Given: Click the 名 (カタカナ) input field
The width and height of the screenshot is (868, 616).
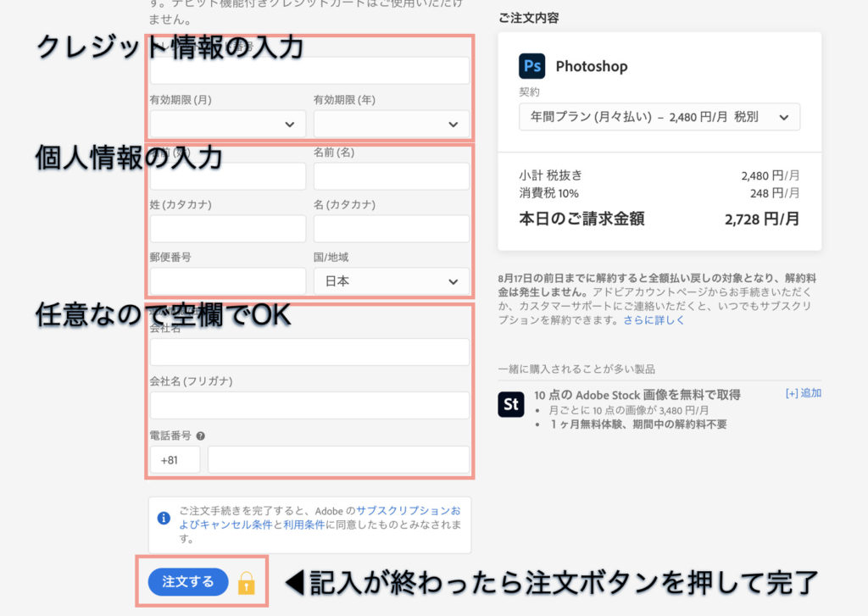Looking at the screenshot, I should (x=392, y=229).
